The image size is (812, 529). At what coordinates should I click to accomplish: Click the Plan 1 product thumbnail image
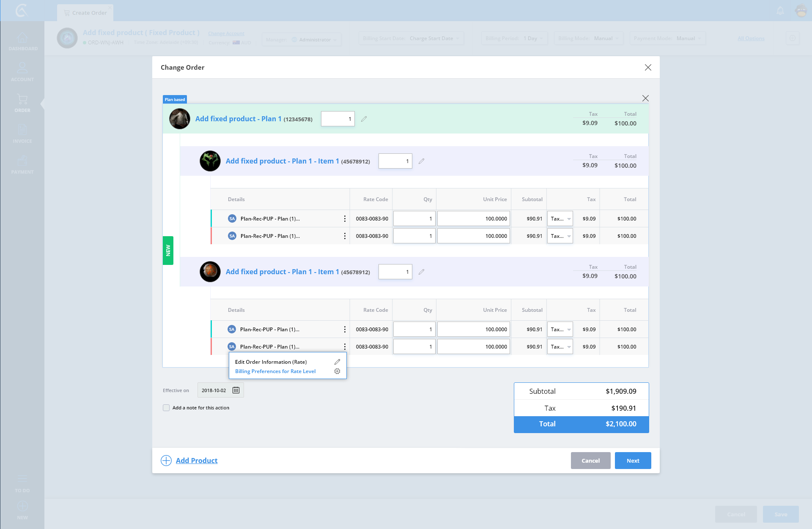(x=180, y=119)
